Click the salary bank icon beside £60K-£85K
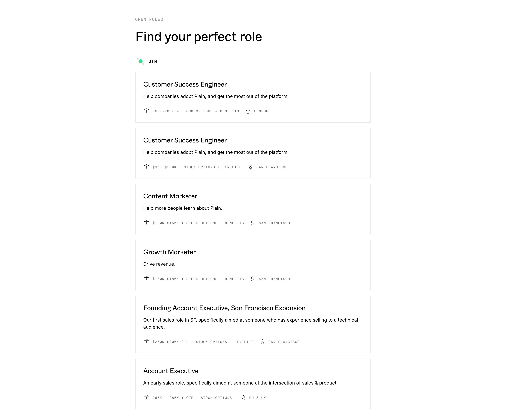The height and width of the screenshot is (420, 506). pyautogui.click(x=147, y=111)
